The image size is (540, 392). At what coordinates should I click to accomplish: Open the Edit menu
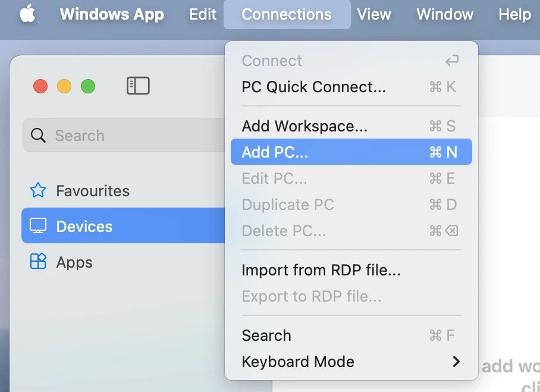203,14
